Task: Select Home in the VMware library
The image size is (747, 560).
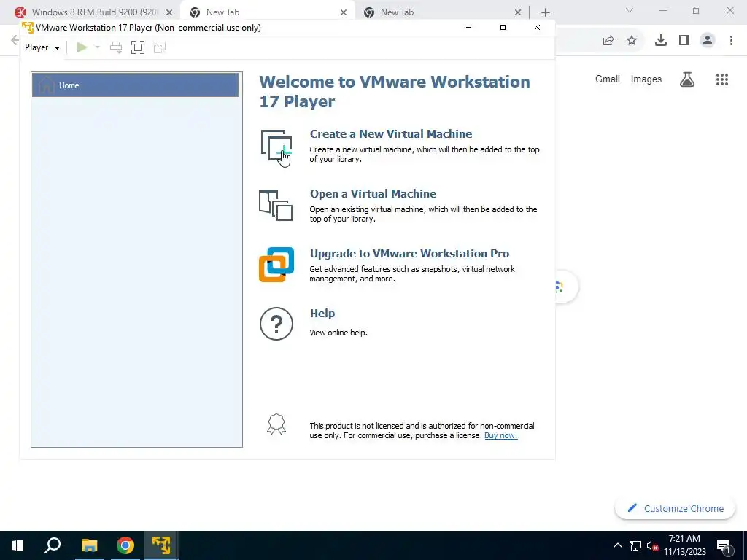Action: [x=135, y=85]
